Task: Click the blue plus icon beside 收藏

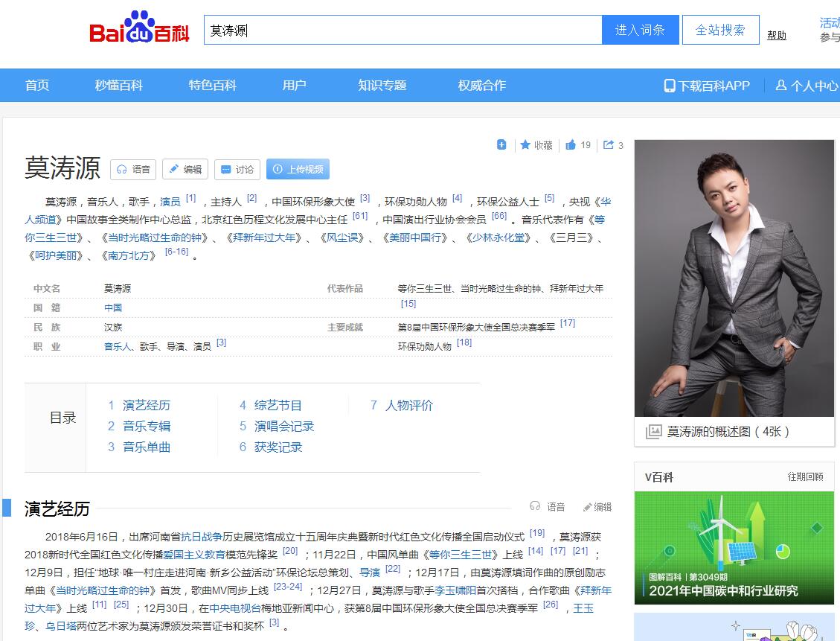Action: point(501,145)
